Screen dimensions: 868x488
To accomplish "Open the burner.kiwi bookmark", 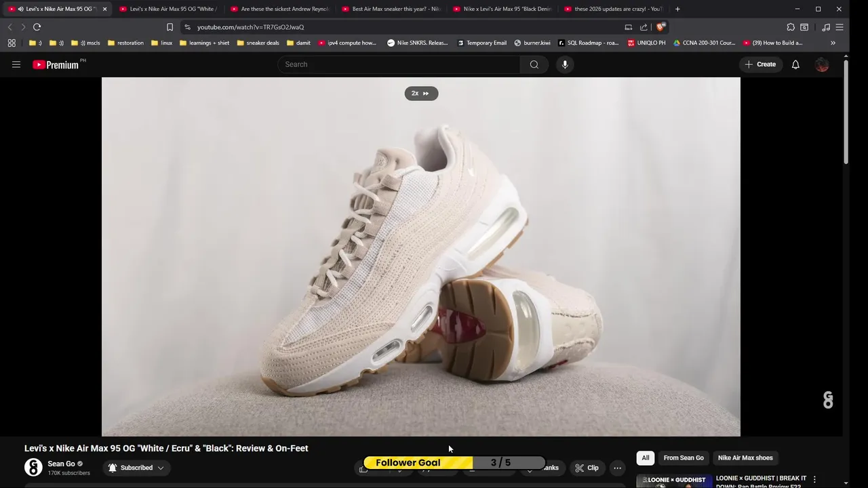I will (532, 43).
